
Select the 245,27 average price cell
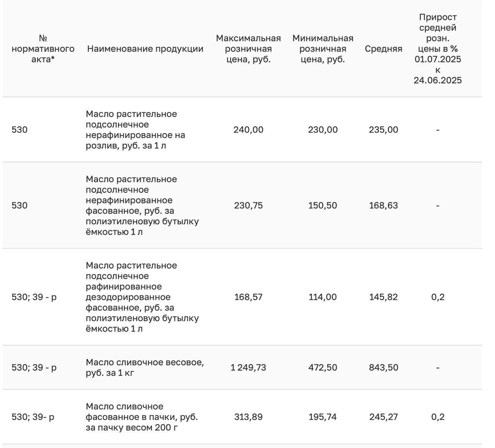(383, 417)
